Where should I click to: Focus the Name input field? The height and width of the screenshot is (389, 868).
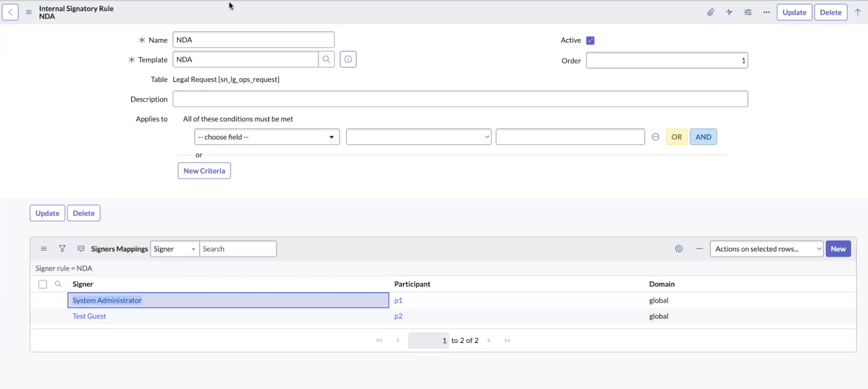[x=254, y=40]
